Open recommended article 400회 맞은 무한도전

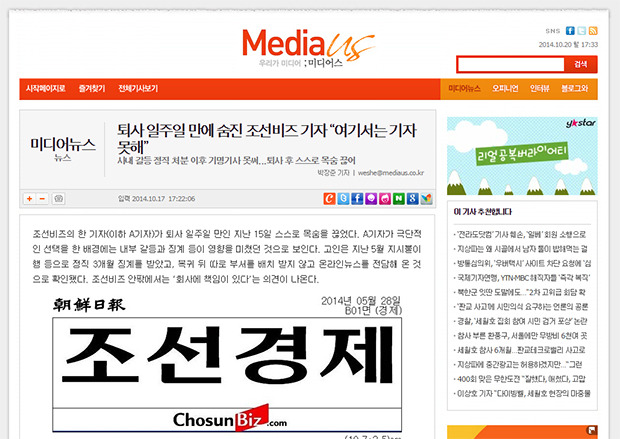(522, 379)
